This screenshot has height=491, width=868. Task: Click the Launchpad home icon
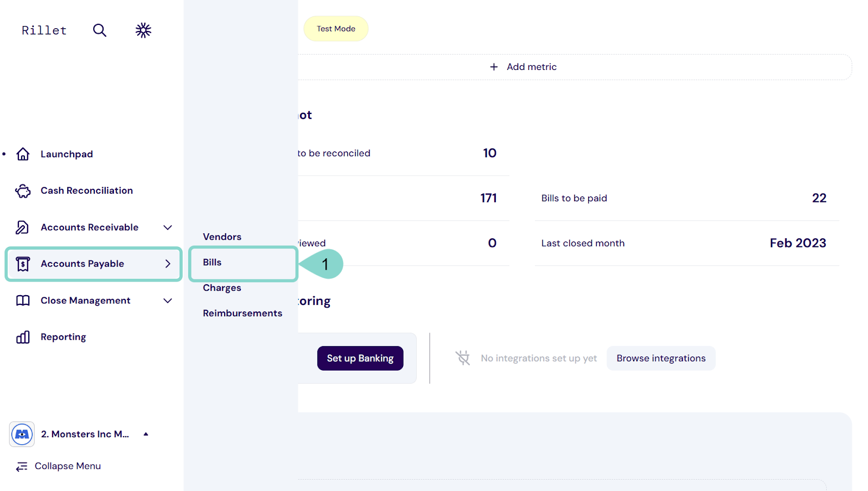tap(23, 154)
